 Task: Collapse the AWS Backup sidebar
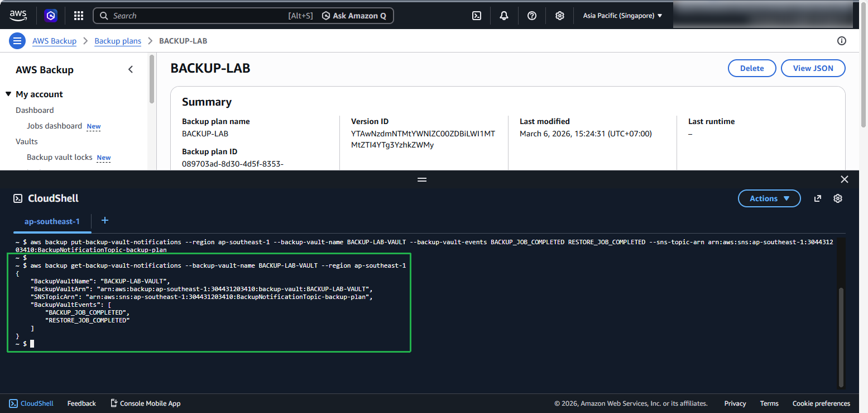[x=131, y=69]
